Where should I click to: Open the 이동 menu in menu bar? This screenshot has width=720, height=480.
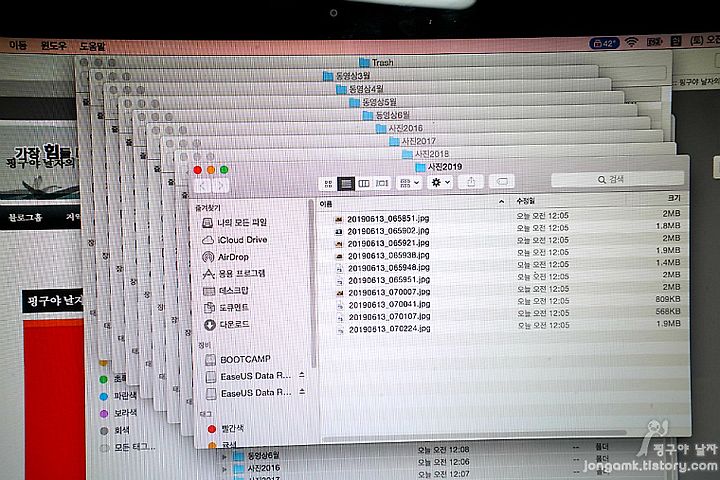18,45
